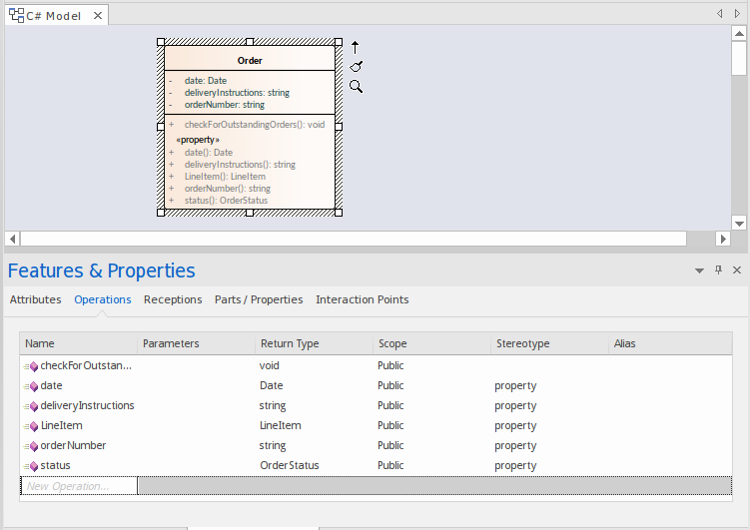Go to the Interaction Points tab
This screenshot has width=750, height=530.
pyautogui.click(x=362, y=300)
